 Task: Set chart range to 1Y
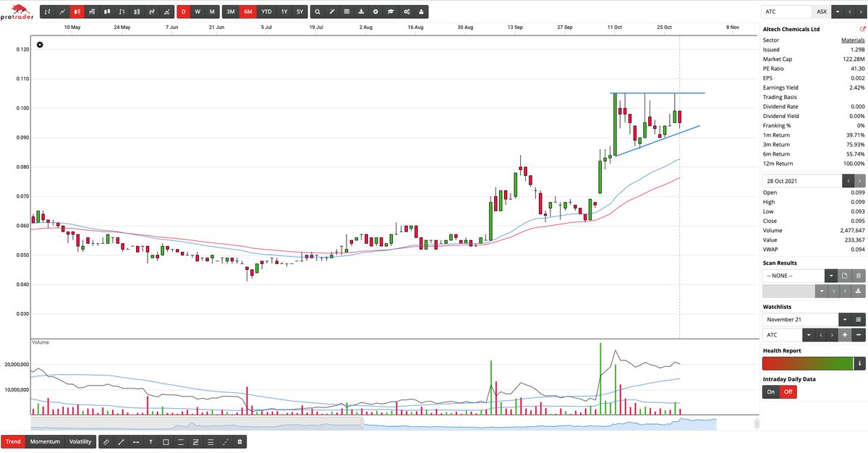284,12
